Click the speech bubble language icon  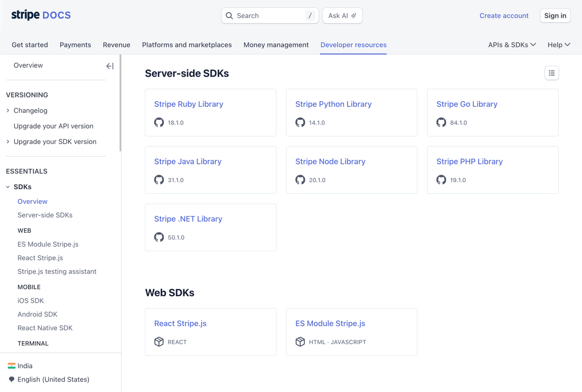pyautogui.click(x=12, y=380)
